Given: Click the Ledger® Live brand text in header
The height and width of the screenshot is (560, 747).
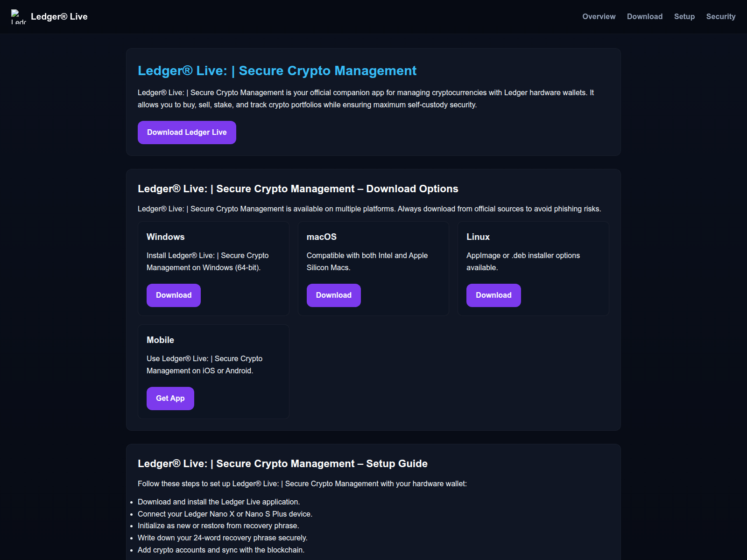Looking at the screenshot, I should coord(58,16).
